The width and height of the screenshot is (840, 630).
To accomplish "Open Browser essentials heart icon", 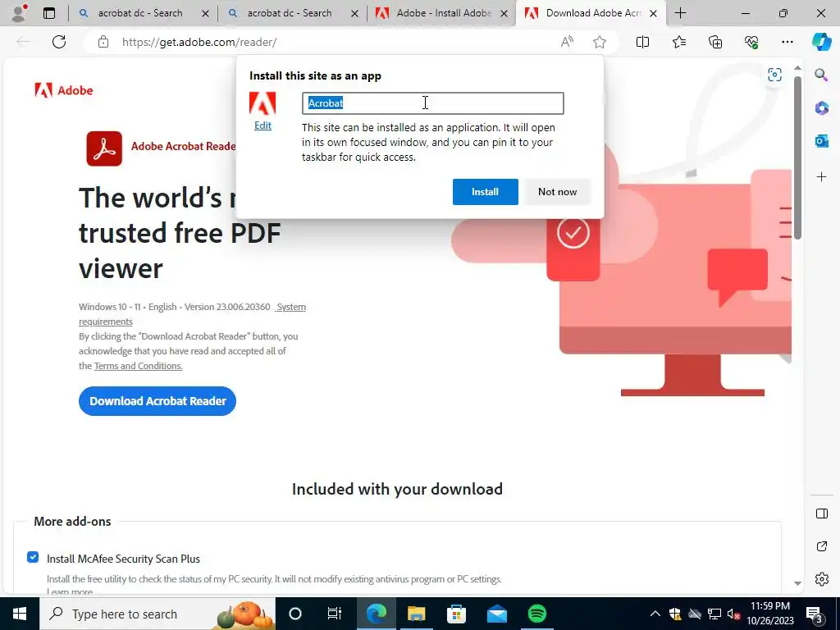I will click(751, 42).
